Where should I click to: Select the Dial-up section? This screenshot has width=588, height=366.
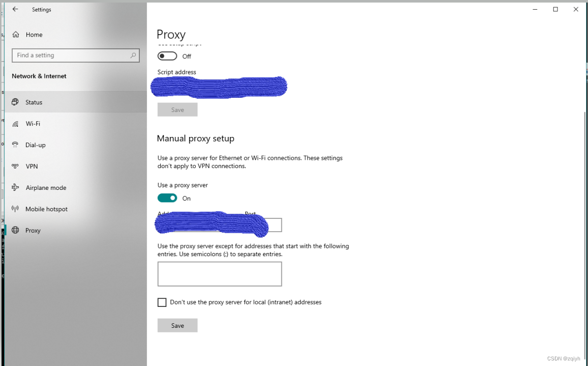tap(76, 145)
